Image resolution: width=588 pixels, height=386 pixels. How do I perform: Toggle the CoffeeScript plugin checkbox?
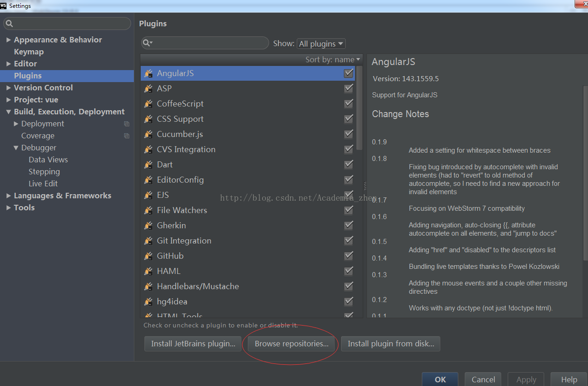348,104
